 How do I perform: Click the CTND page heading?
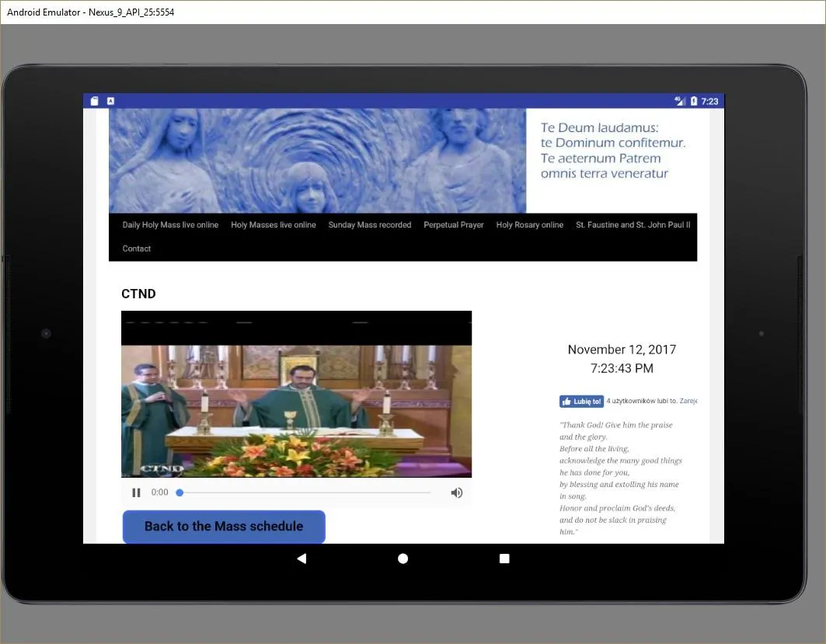pos(138,294)
